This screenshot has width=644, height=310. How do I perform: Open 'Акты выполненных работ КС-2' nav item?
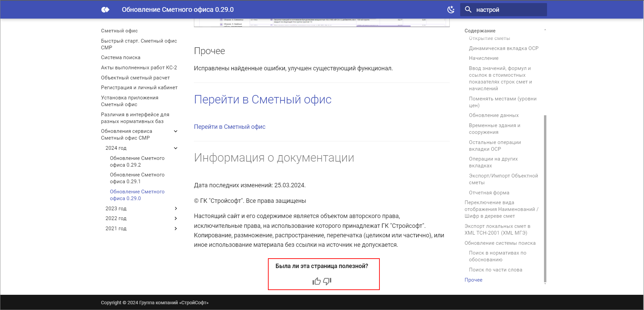pos(139,68)
